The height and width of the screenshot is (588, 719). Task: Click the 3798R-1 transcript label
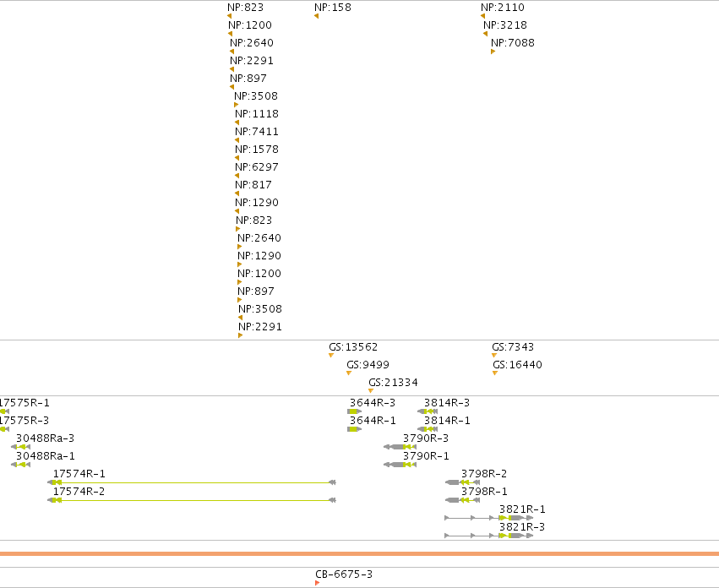484,492
